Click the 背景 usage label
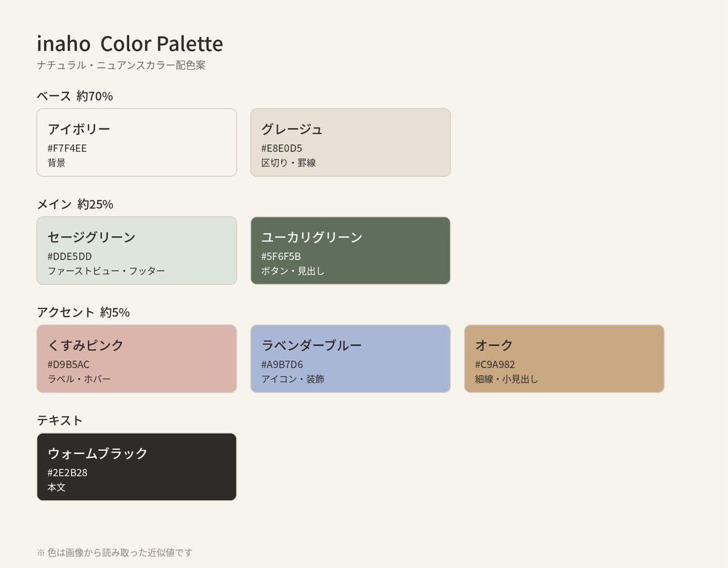The width and height of the screenshot is (728, 568). pyautogui.click(x=56, y=163)
